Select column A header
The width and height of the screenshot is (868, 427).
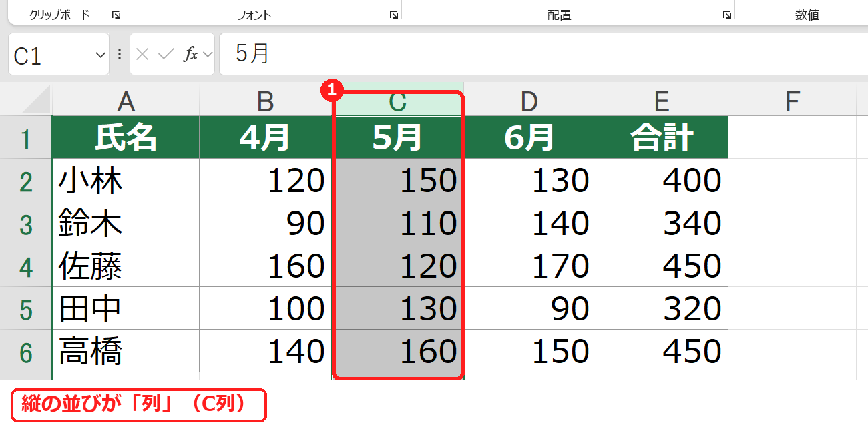[x=126, y=101]
